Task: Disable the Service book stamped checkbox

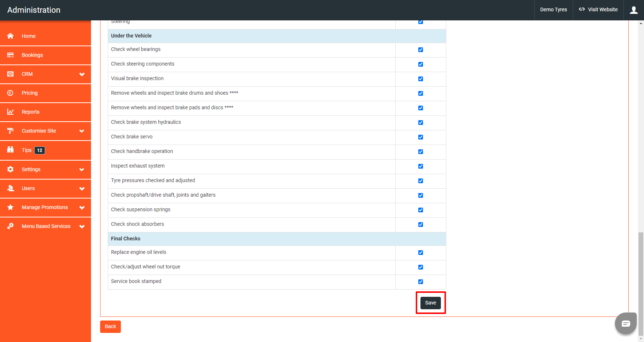Action: coord(420,282)
